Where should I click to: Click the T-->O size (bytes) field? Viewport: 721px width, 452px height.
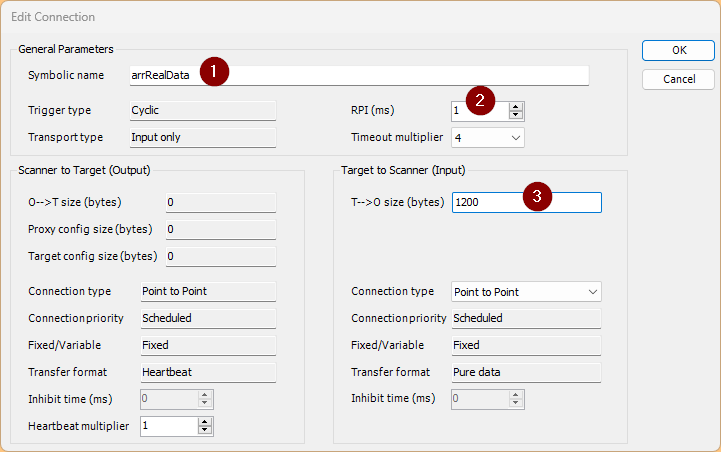tap(526, 202)
